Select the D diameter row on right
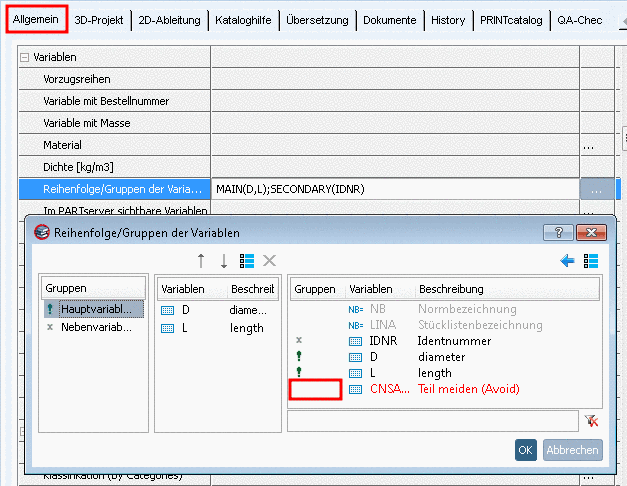Viewport: 627px width, 486px height. pyautogui.click(x=445, y=357)
